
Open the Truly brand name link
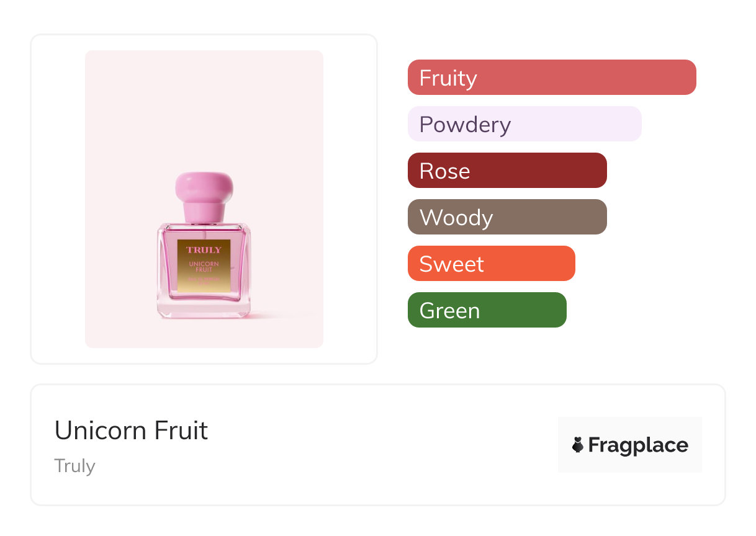click(74, 466)
